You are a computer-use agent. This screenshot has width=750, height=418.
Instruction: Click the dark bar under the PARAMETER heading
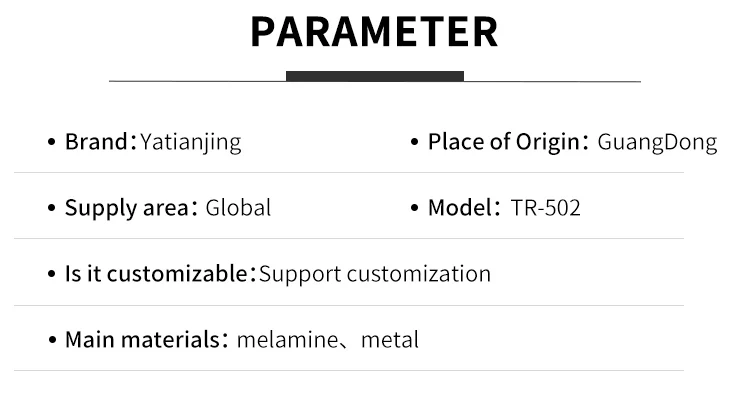[374, 76]
